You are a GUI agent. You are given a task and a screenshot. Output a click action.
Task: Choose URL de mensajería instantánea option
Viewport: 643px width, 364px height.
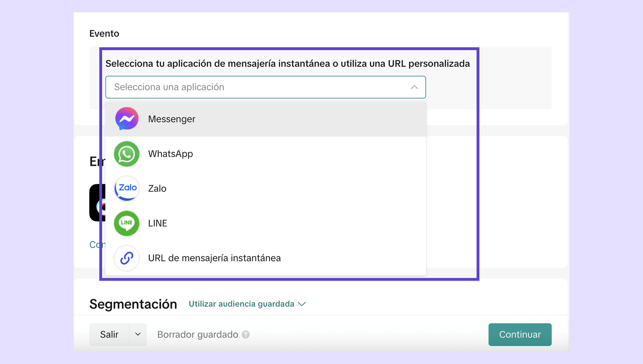click(x=214, y=258)
